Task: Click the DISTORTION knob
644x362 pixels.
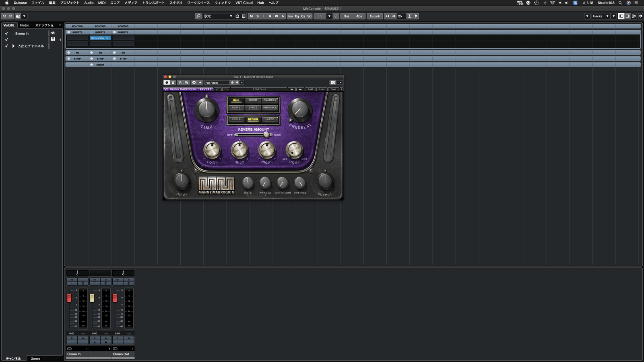Action: pyautogui.click(x=283, y=183)
